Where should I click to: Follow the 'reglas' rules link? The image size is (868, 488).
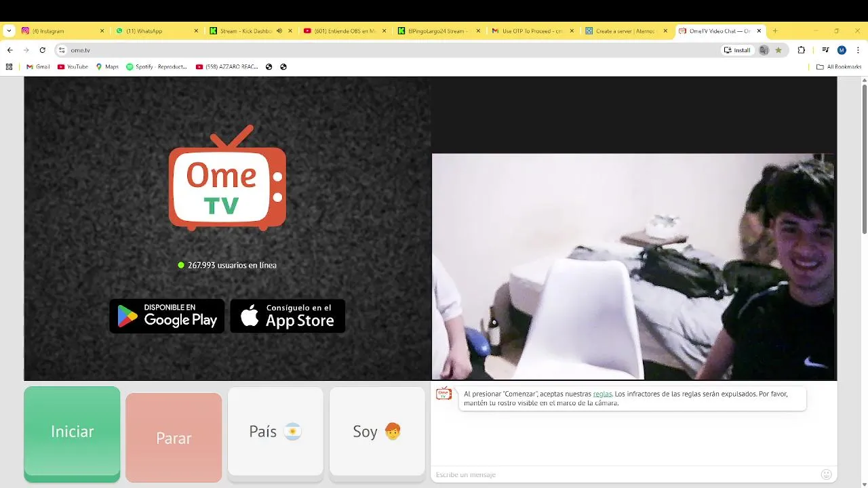[x=602, y=394]
